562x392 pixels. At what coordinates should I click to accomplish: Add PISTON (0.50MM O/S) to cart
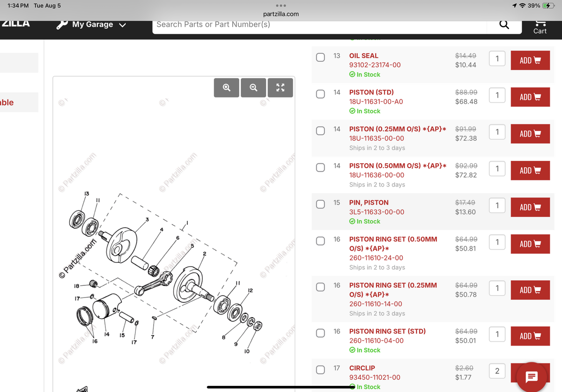pyautogui.click(x=530, y=171)
